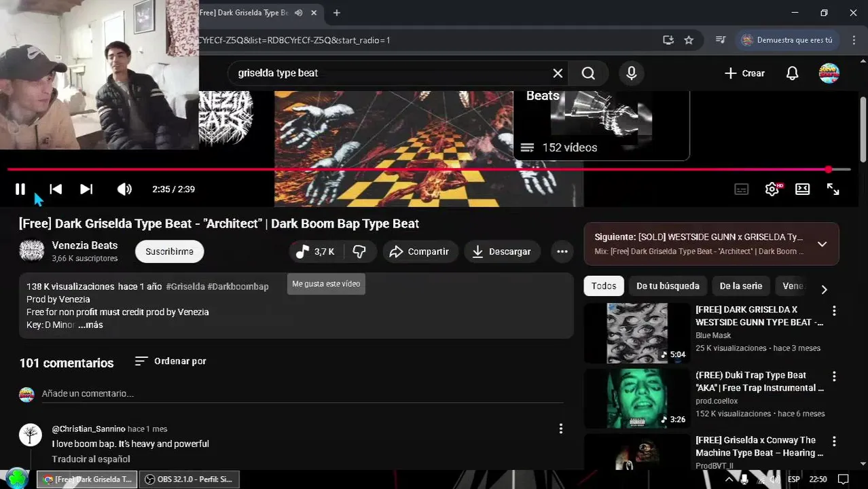
Task: Mute the tab using its speaker icon
Action: click(x=299, y=13)
